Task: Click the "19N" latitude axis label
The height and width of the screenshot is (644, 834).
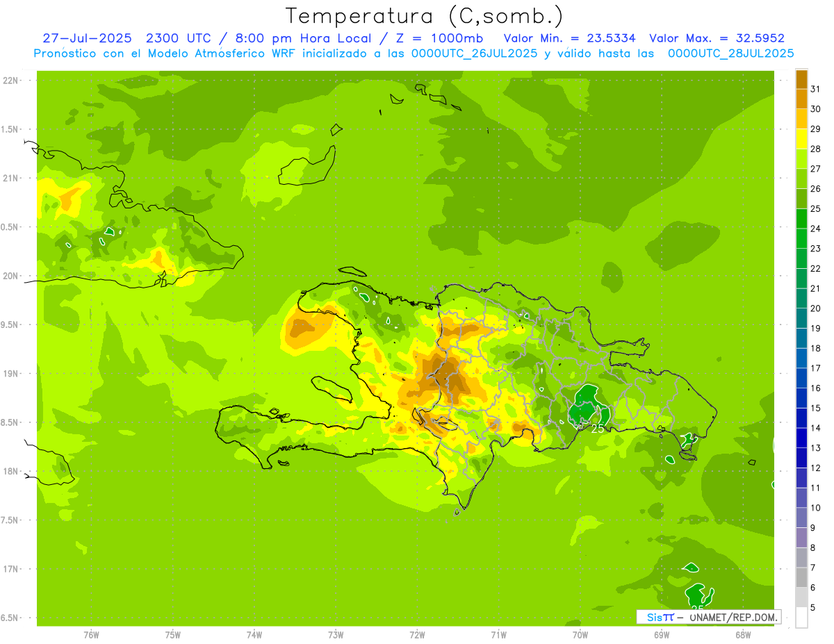Action: point(11,374)
